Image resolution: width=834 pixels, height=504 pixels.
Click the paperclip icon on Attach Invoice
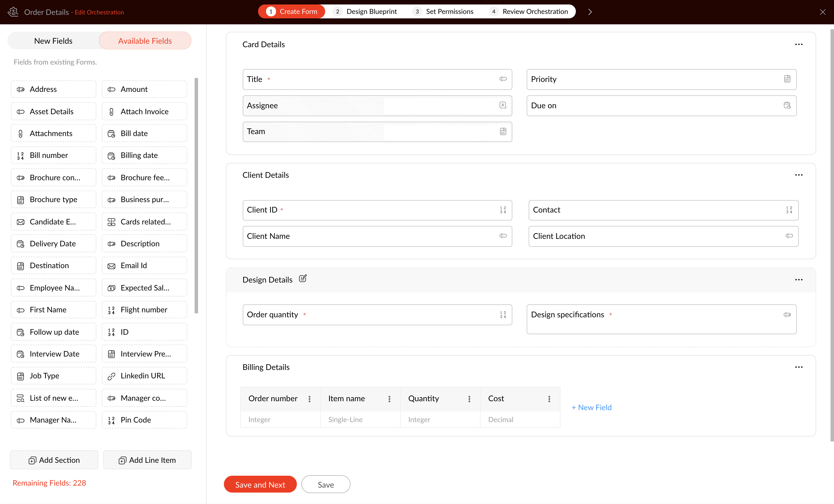tap(111, 112)
